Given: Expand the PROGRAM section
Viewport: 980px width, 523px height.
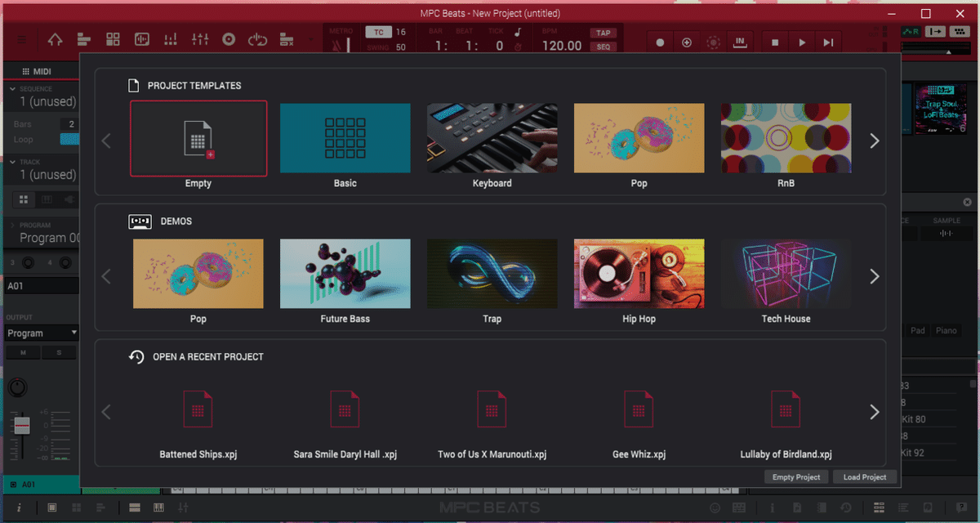Looking at the screenshot, I should 14,225.
